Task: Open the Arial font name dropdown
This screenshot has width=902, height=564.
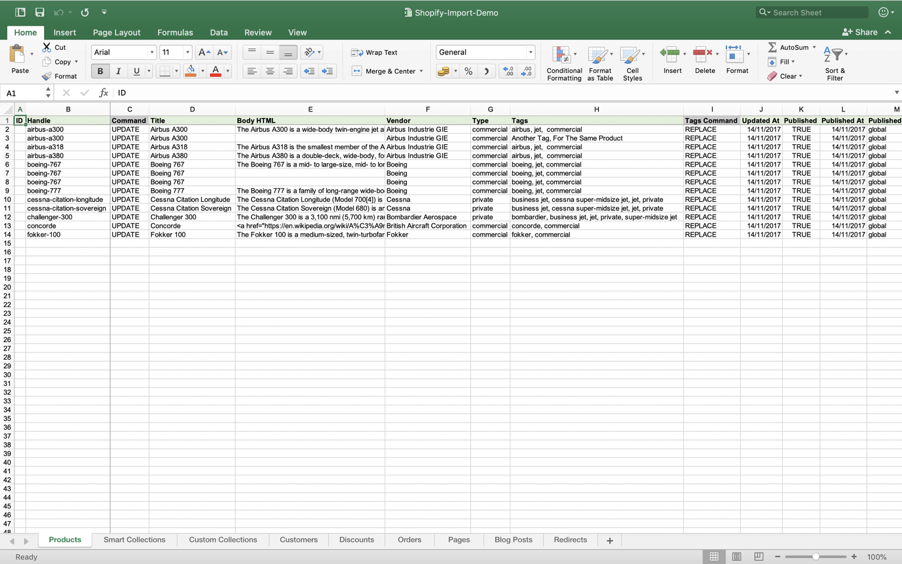Action: (x=152, y=52)
